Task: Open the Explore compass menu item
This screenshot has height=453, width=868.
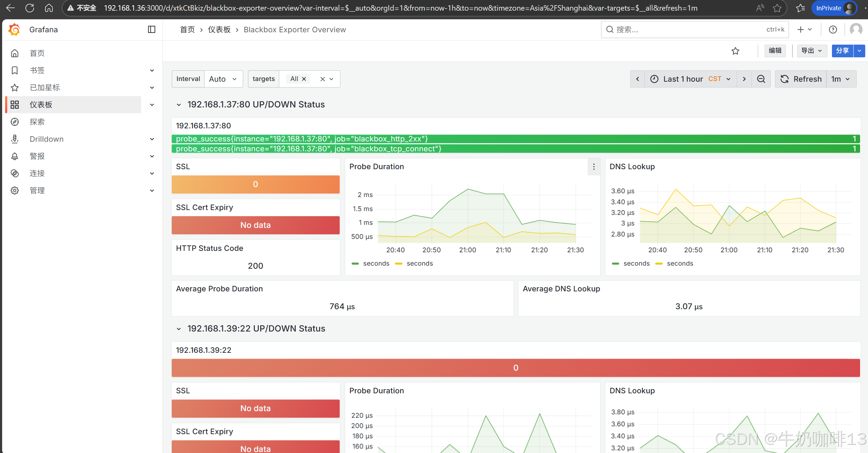Action: pos(37,122)
